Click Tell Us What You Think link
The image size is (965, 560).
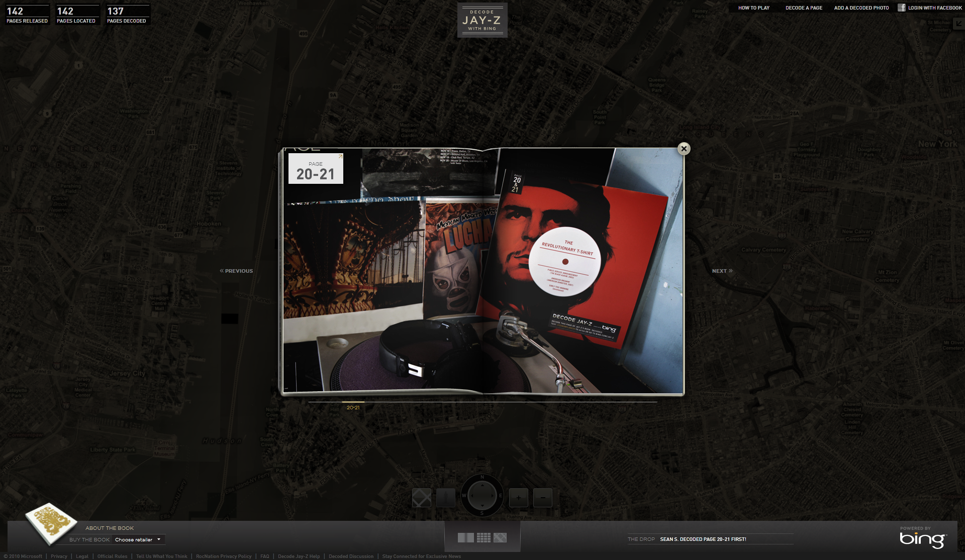coord(161,556)
